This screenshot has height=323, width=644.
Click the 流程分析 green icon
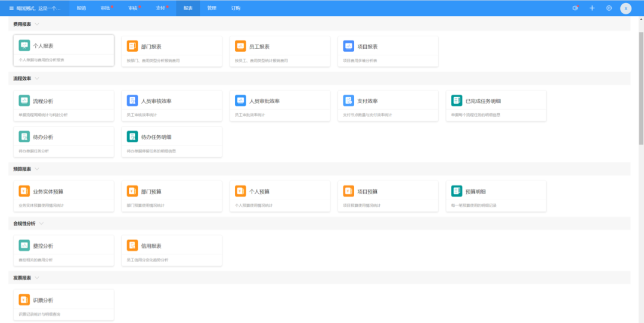click(x=24, y=101)
